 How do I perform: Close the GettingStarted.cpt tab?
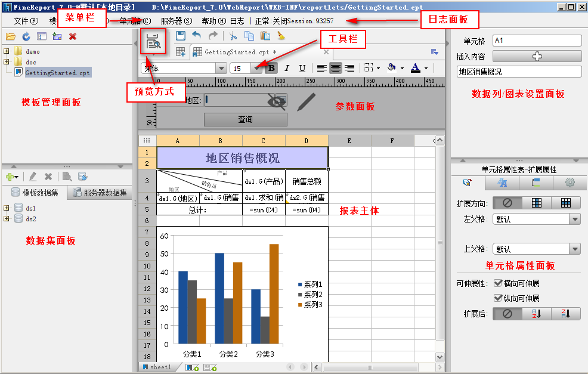click(x=326, y=52)
